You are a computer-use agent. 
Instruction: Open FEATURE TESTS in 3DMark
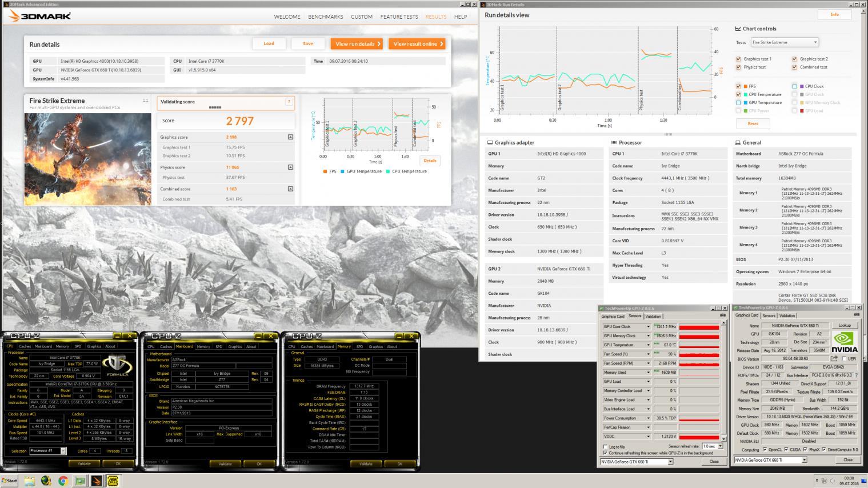click(399, 17)
